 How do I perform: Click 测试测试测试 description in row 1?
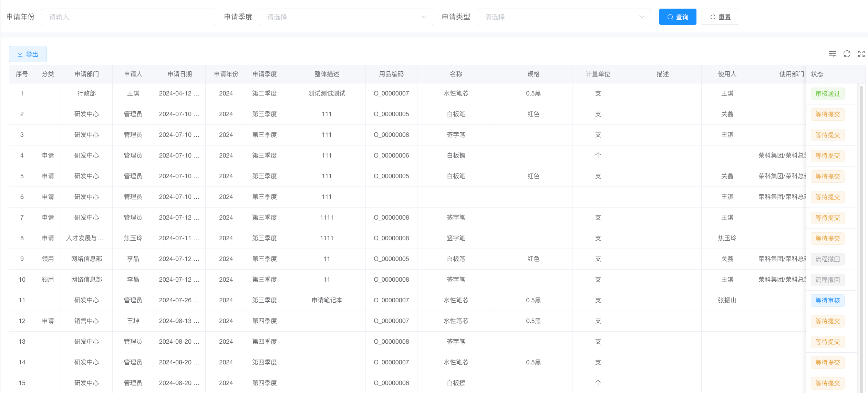pos(327,93)
